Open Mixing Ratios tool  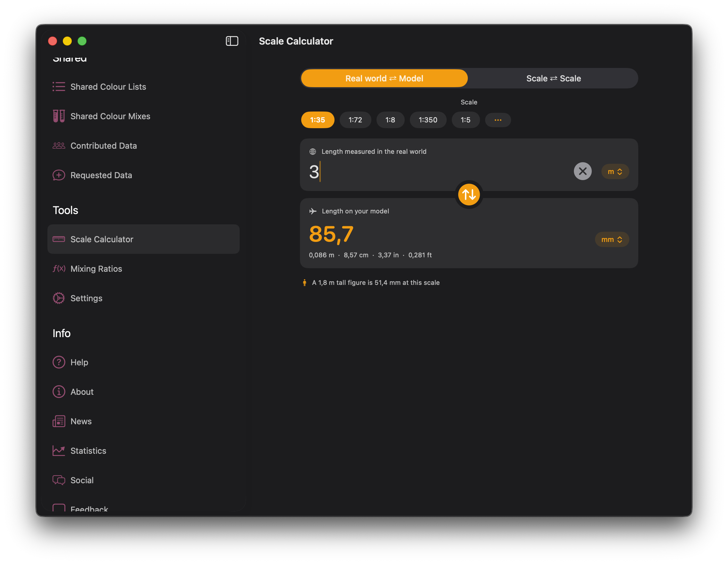[x=143, y=269]
